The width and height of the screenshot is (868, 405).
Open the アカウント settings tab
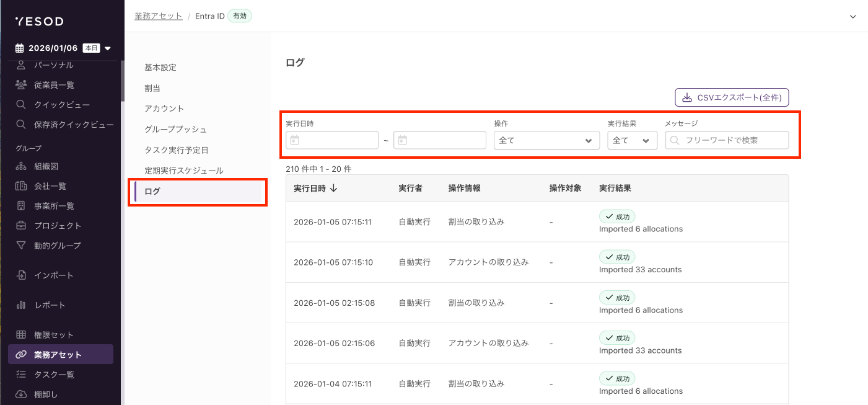point(164,109)
